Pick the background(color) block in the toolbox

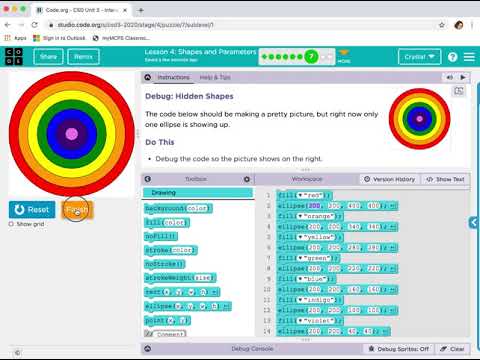(x=178, y=208)
